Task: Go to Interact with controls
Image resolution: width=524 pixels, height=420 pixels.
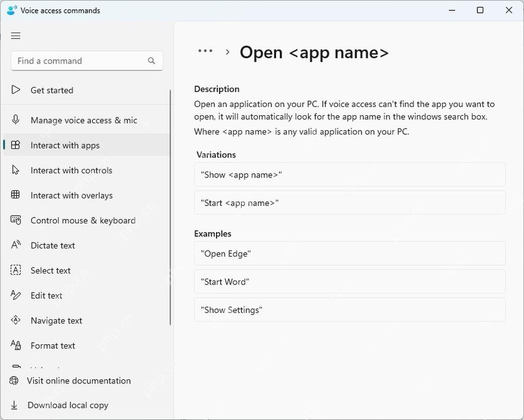Action: click(x=87, y=170)
